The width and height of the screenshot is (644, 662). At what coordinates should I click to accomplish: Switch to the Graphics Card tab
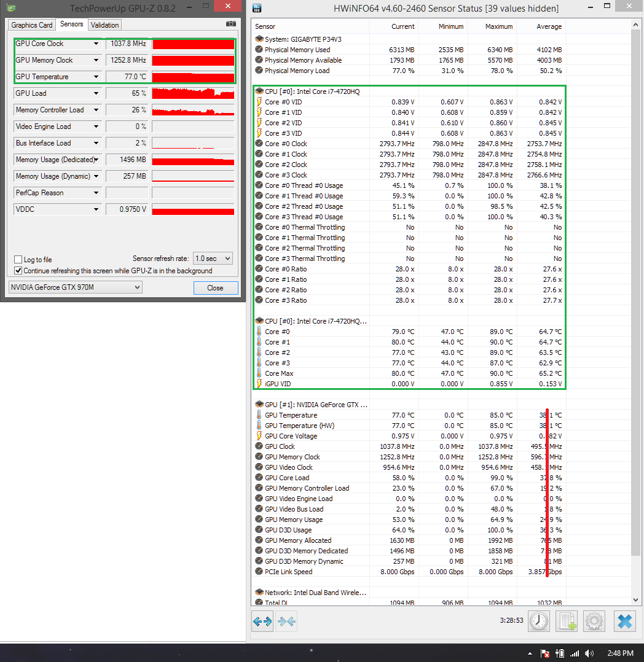pos(32,25)
